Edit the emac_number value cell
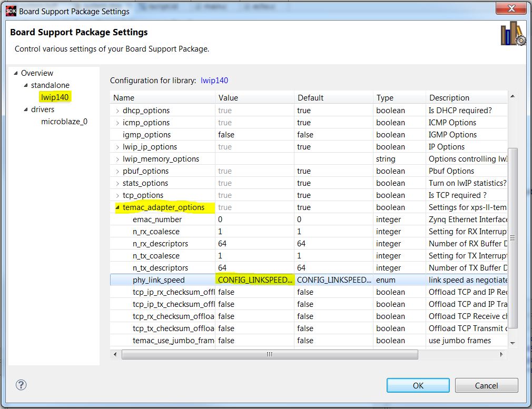Viewport: 532px width, 409px height. pyautogui.click(x=255, y=220)
